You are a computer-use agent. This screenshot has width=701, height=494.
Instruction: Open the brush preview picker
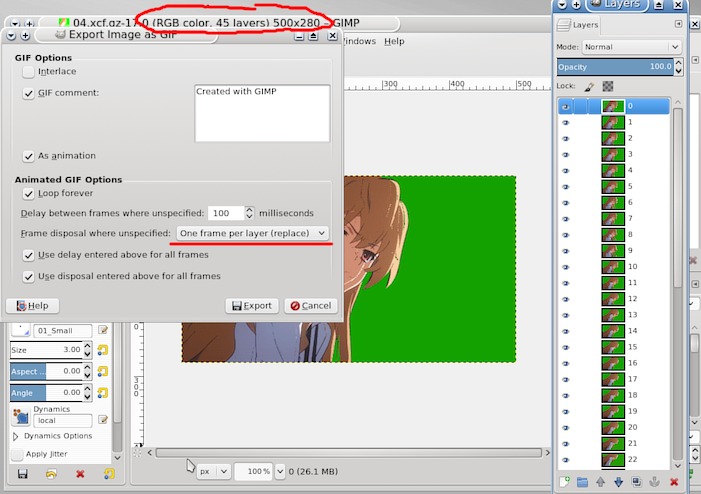(x=20, y=330)
